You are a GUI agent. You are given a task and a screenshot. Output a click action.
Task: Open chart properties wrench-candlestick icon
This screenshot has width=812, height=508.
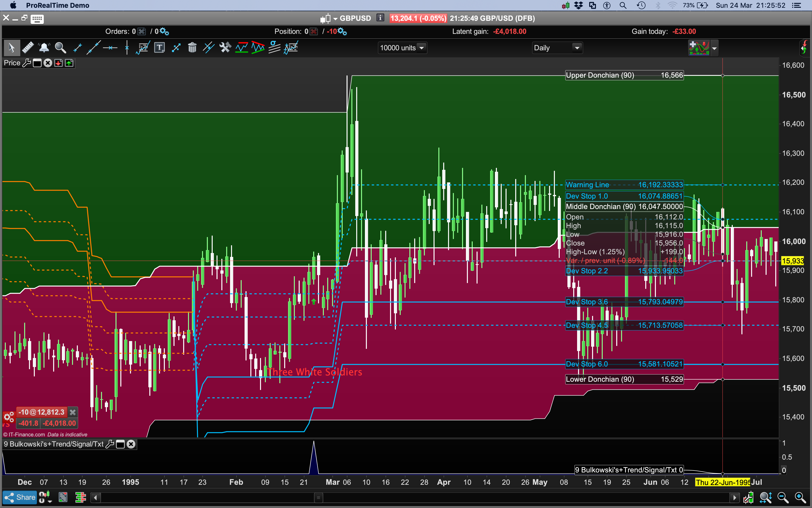coord(748,497)
